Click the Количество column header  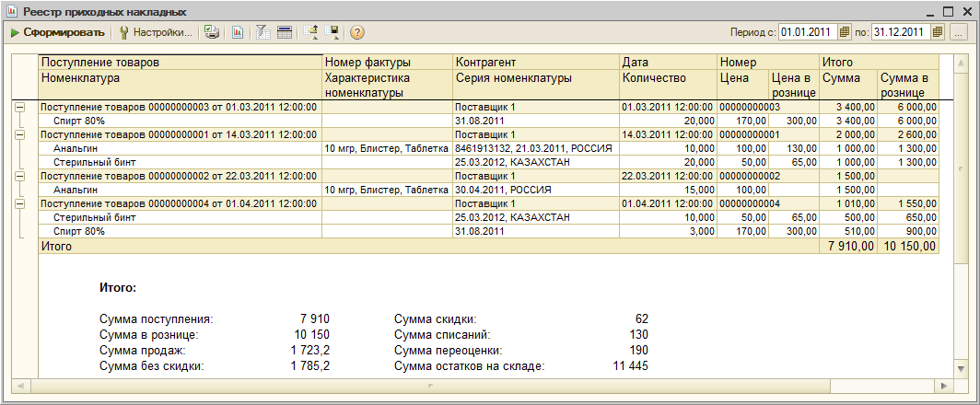668,85
